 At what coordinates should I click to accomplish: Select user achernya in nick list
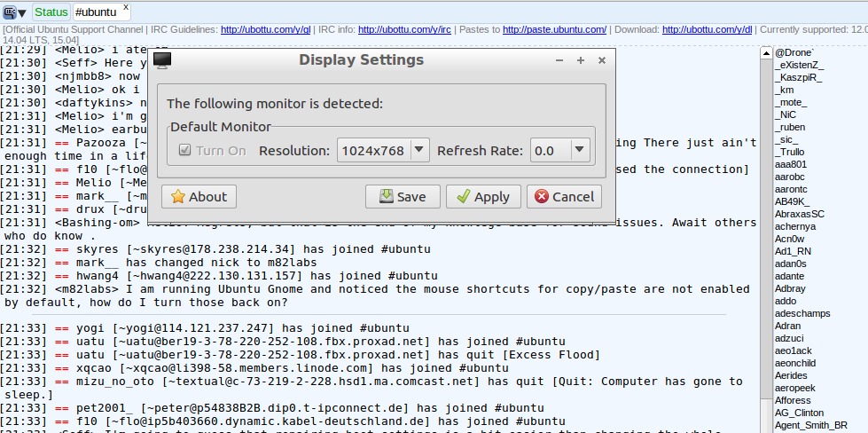795,226
